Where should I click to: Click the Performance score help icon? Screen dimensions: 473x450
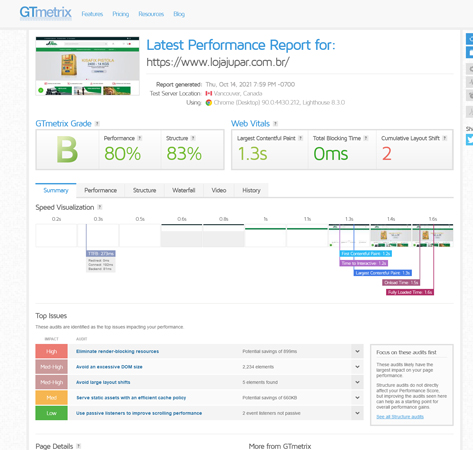click(x=140, y=138)
